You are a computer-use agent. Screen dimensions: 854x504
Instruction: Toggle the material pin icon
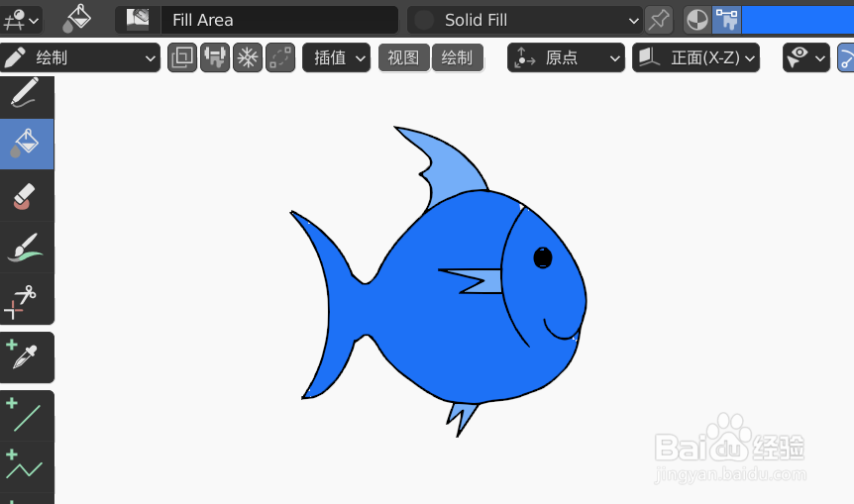click(x=659, y=20)
